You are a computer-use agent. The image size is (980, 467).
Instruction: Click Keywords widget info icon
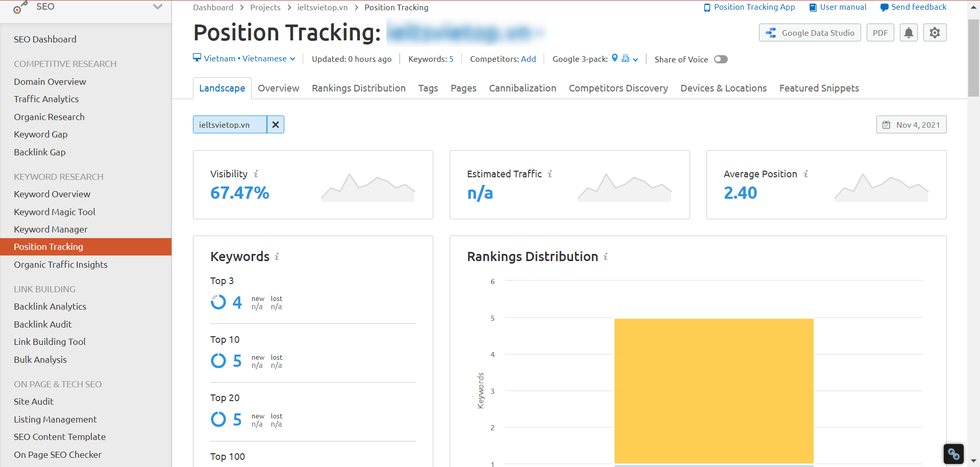[277, 256]
